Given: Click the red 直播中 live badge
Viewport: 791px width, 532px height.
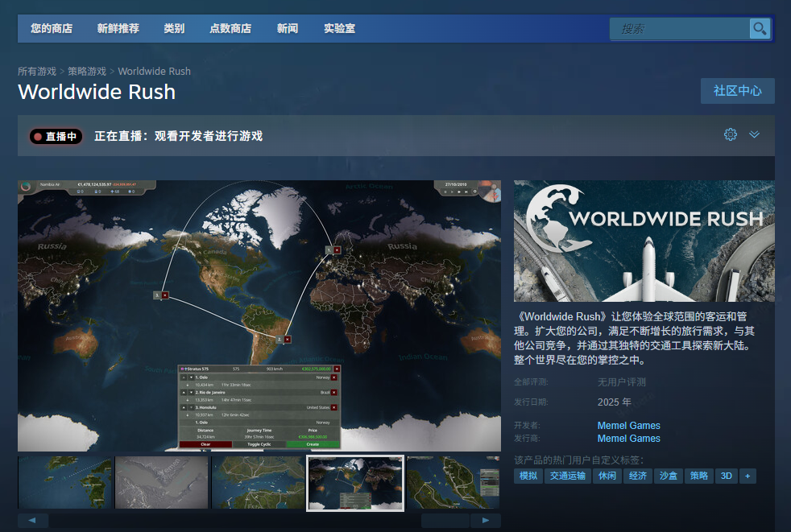Looking at the screenshot, I should pos(56,136).
